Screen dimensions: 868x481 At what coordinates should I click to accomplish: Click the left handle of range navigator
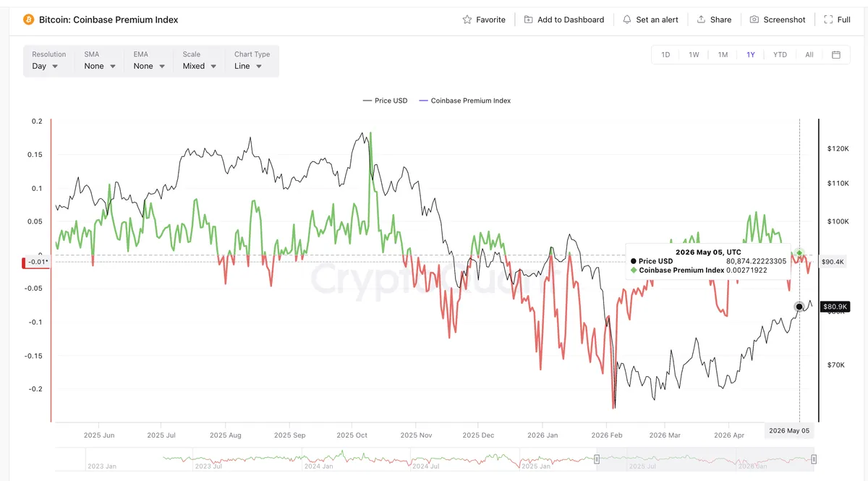pos(597,459)
